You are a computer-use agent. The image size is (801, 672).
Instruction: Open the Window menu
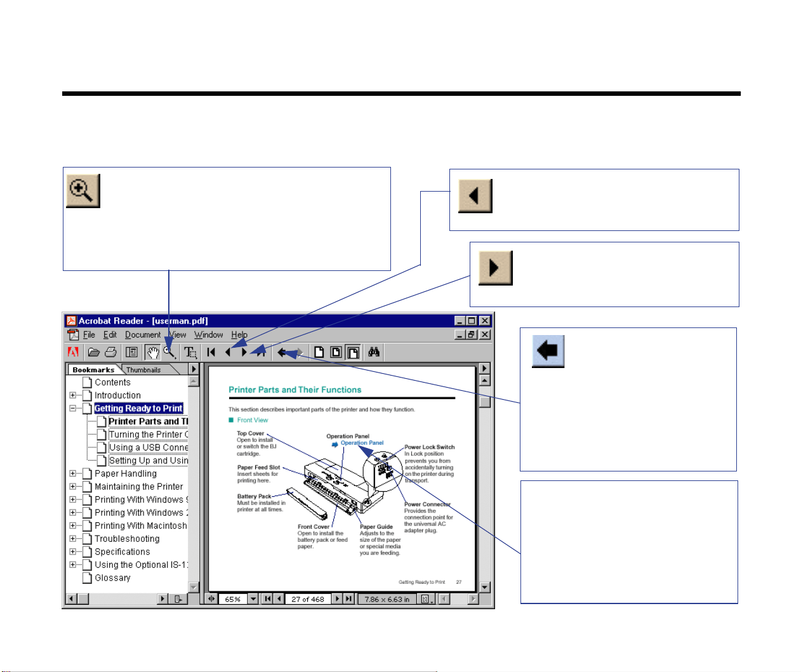coord(209,335)
